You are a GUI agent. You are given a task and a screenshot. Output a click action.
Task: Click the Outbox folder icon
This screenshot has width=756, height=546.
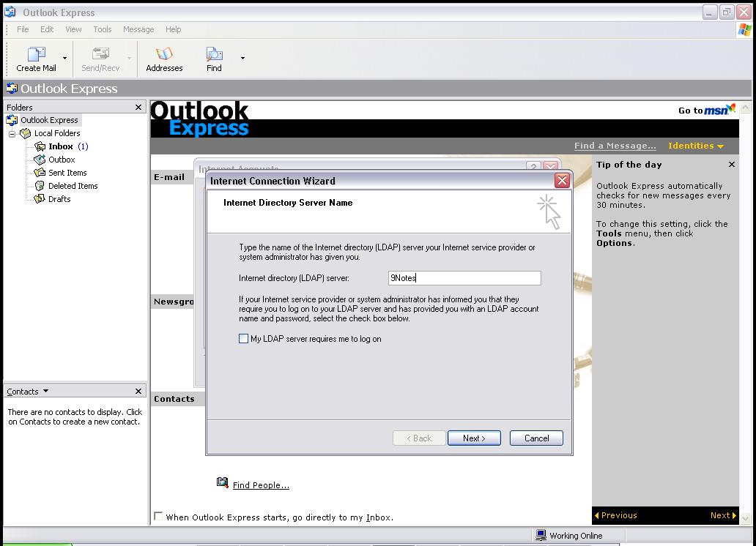pyautogui.click(x=40, y=160)
